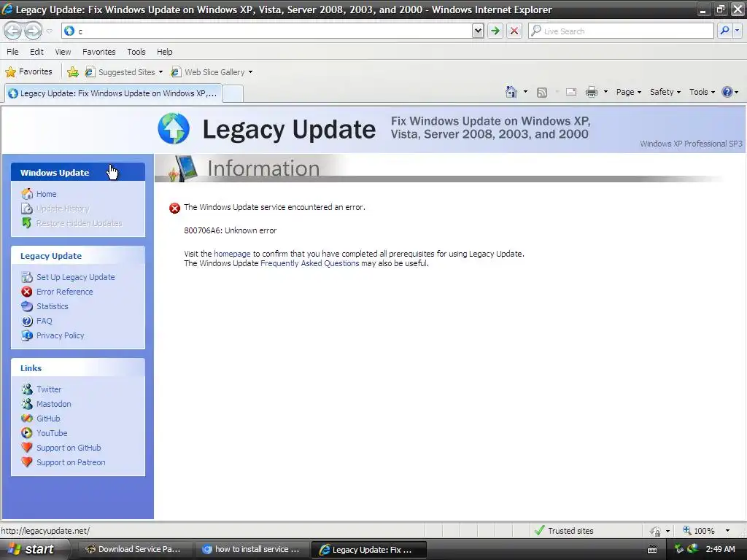The width and height of the screenshot is (747, 560).
Task: Open the zoom level dropdown arrow
Action: coord(727,531)
